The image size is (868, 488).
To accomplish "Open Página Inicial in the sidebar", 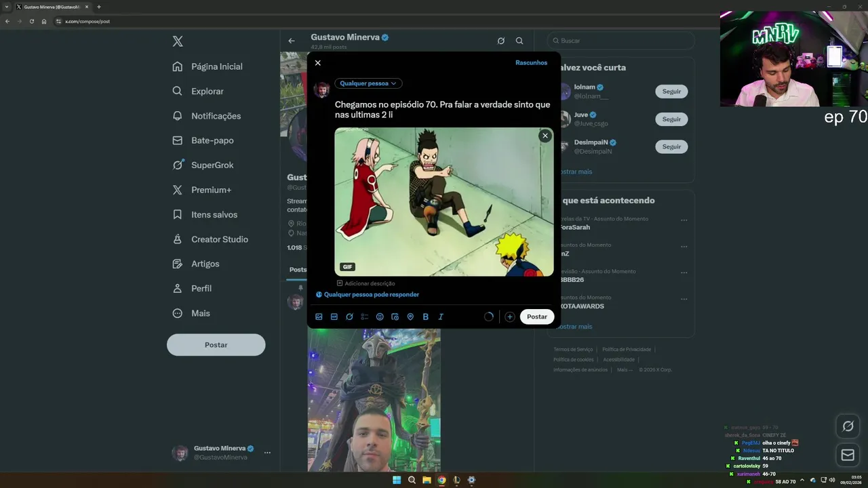I will point(208,66).
